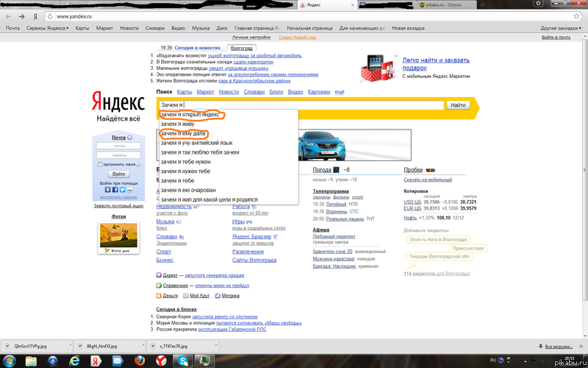Open Скачать на мобильный link
Screen dimensions: 588x368
[428, 180]
